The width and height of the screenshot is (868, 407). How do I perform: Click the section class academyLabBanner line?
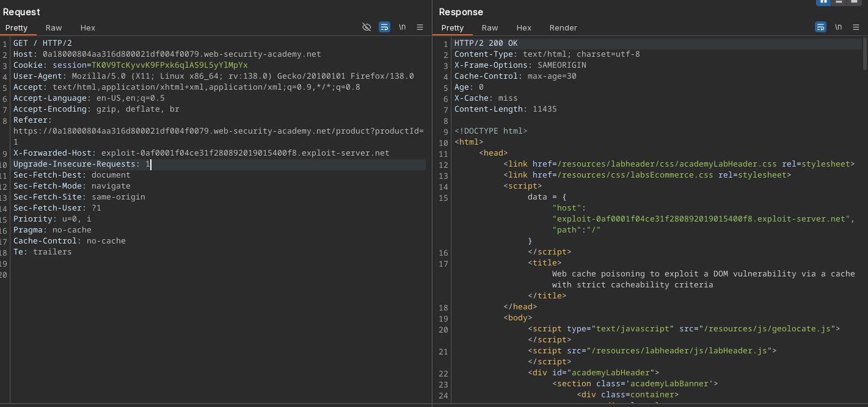pos(635,383)
